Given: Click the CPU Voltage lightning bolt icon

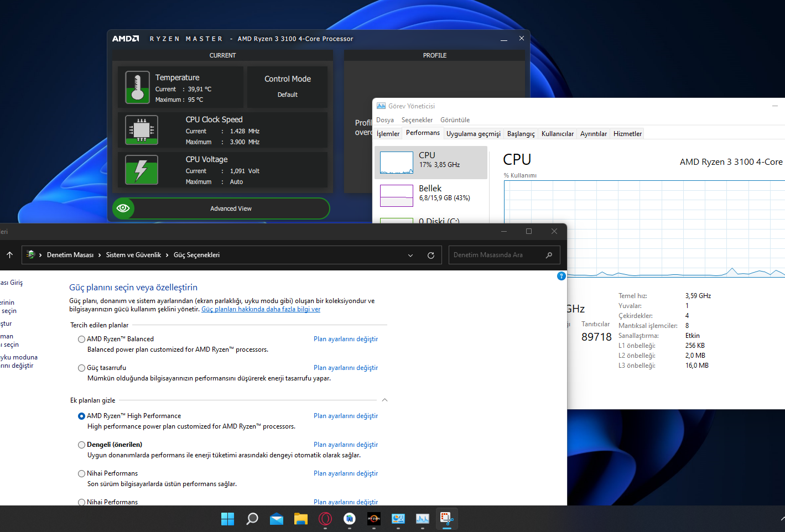Looking at the screenshot, I should tap(142, 170).
